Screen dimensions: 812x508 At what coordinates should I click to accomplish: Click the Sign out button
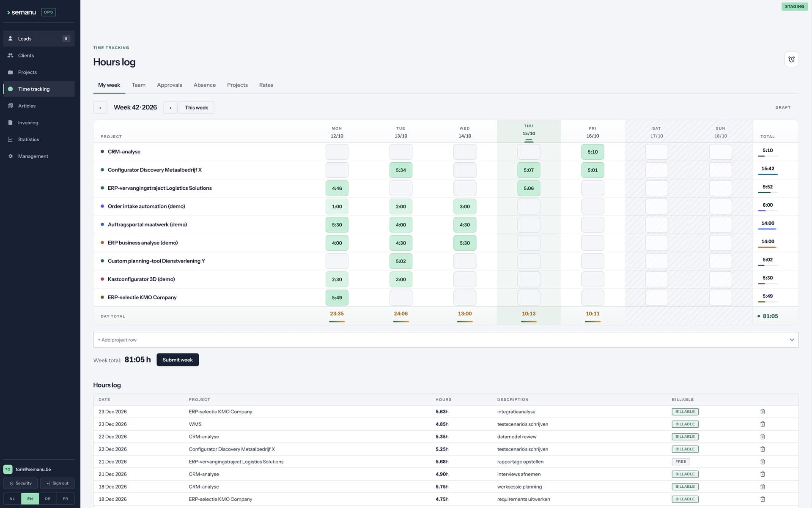click(x=57, y=483)
